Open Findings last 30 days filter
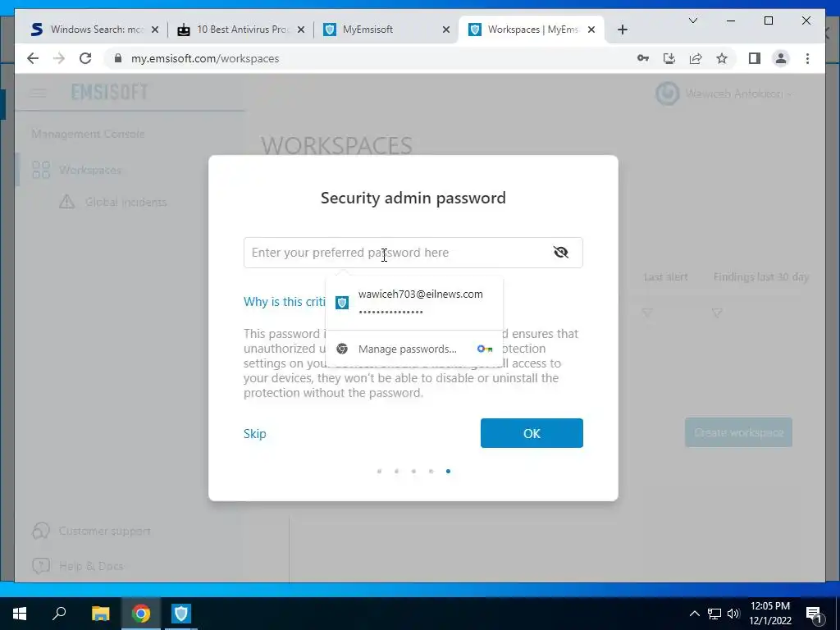Screen dimensions: 840x630 [717, 313]
